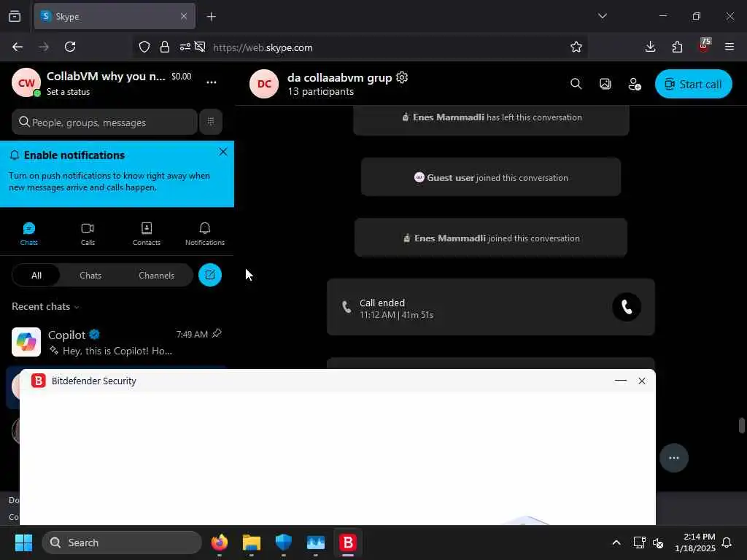Open group settings gear next to title
The width and height of the screenshot is (747, 560).
coord(402,77)
